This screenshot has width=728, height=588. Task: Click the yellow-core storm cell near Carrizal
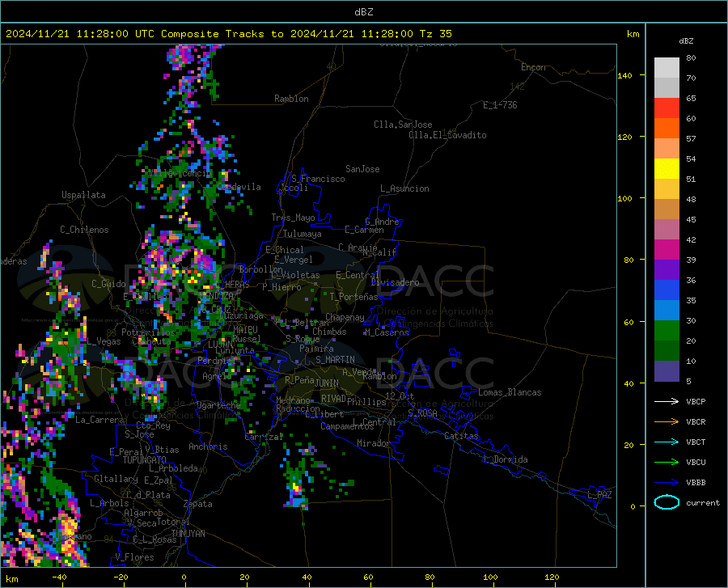pyautogui.click(x=296, y=487)
